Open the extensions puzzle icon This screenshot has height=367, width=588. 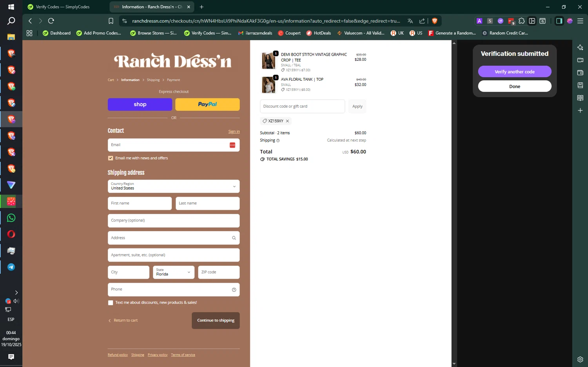(521, 21)
